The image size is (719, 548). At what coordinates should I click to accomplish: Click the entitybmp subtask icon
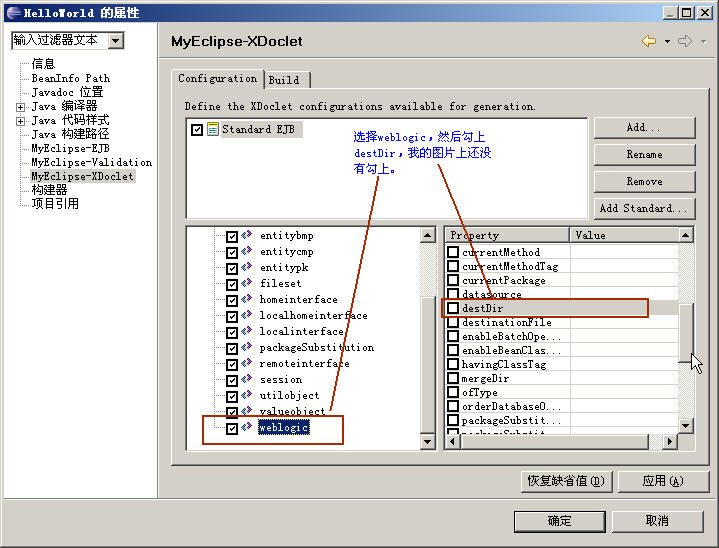[247, 235]
